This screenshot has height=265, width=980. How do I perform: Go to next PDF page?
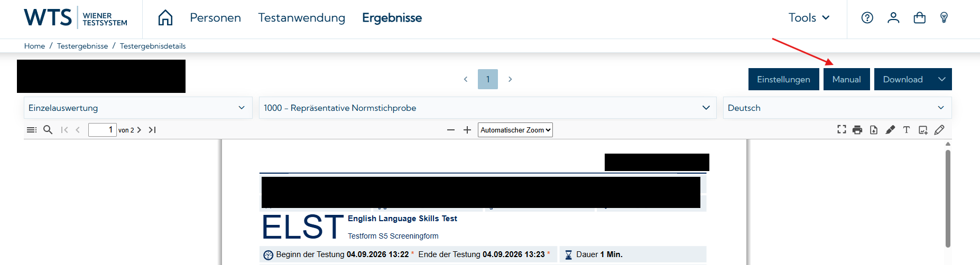point(139,130)
